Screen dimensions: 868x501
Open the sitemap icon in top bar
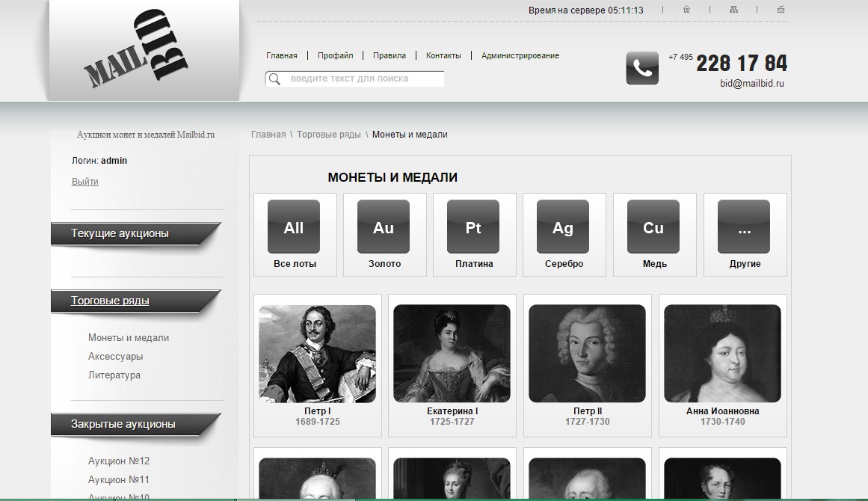pos(733,10)
